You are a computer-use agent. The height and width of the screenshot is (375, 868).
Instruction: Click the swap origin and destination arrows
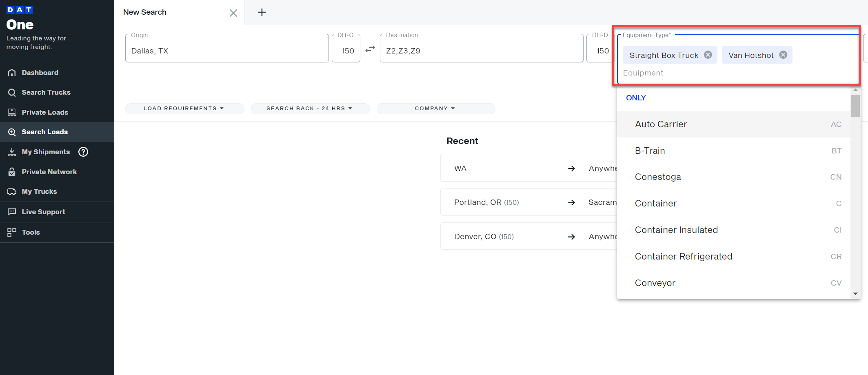[370, 49]
